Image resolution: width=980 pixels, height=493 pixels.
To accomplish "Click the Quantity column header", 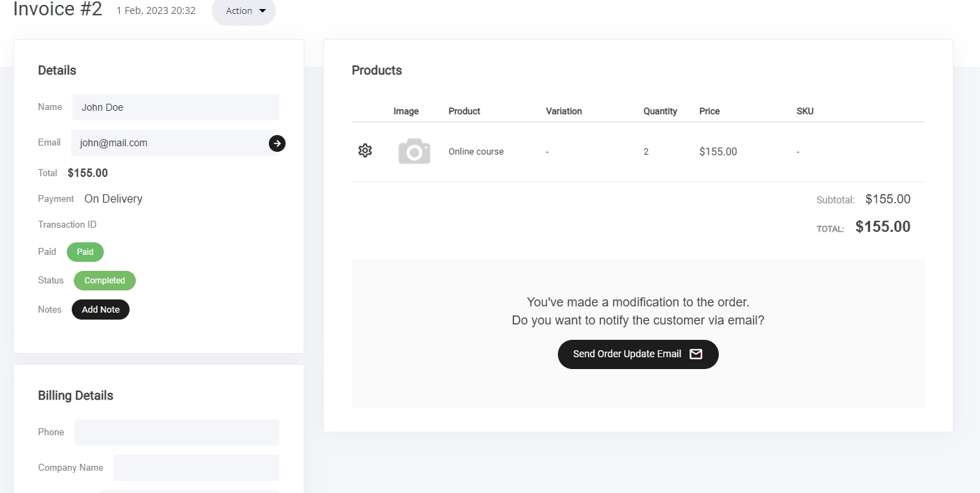I will [x=660, y=111].
